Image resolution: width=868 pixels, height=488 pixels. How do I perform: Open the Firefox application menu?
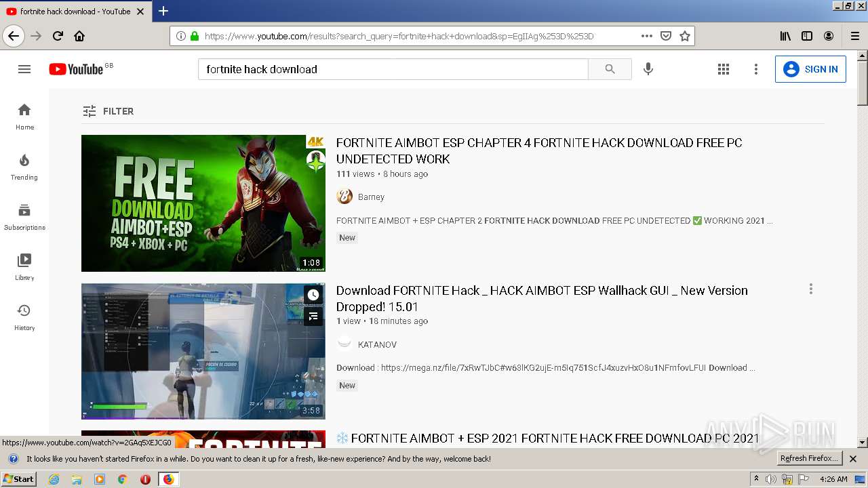(x=855, y=36)
